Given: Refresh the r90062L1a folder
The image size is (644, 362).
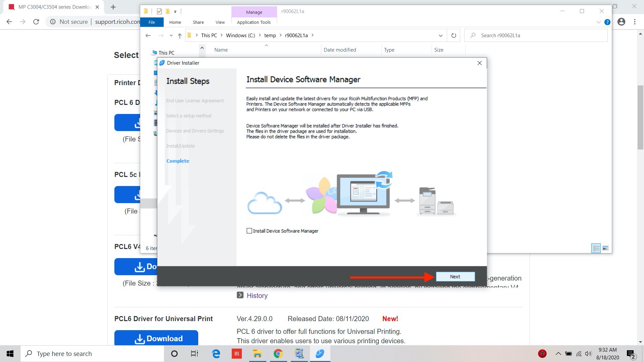Looking at the screenshot, I should [x=453, y=36].
